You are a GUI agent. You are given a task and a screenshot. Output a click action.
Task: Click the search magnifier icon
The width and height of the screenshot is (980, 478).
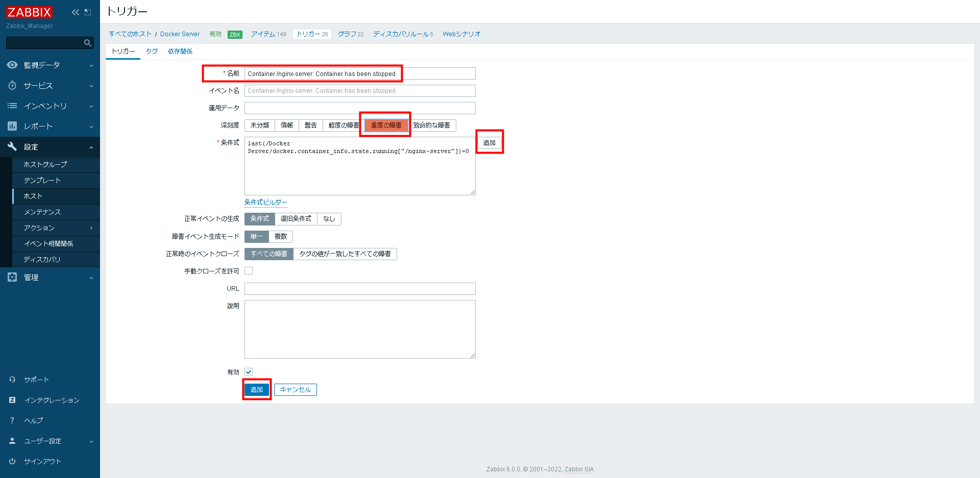[88, 43]
